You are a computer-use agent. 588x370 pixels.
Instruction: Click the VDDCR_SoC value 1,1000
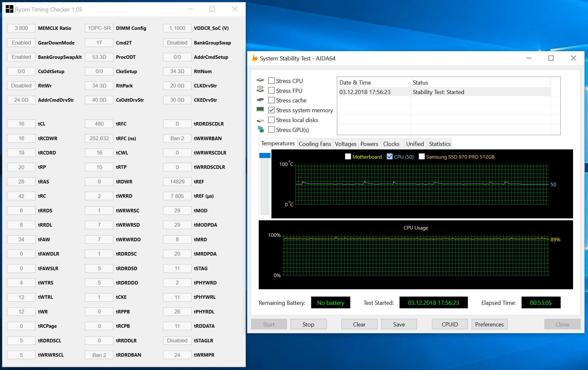pyautogui.click(x=177, y=28)
